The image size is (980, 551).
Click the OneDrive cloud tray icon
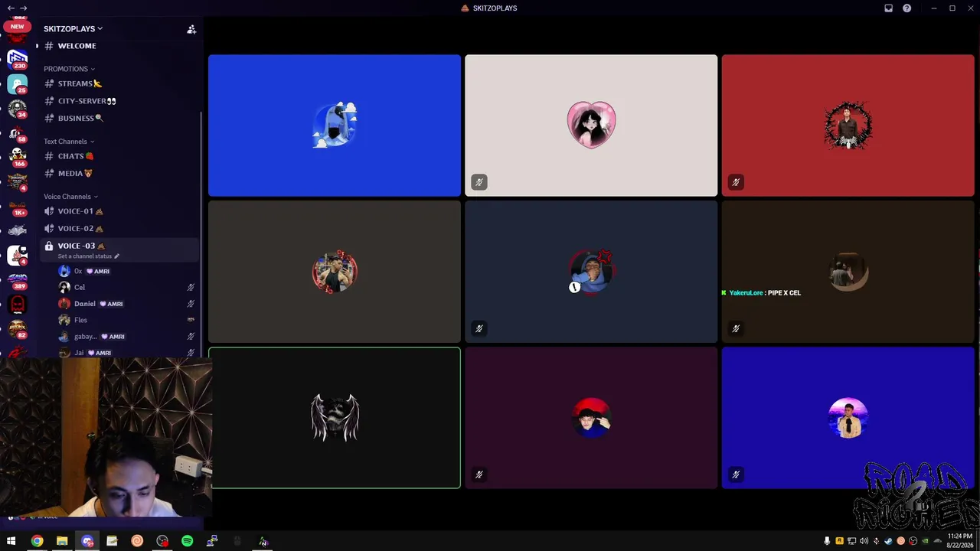pyautogui.click(x=937, y=541)
